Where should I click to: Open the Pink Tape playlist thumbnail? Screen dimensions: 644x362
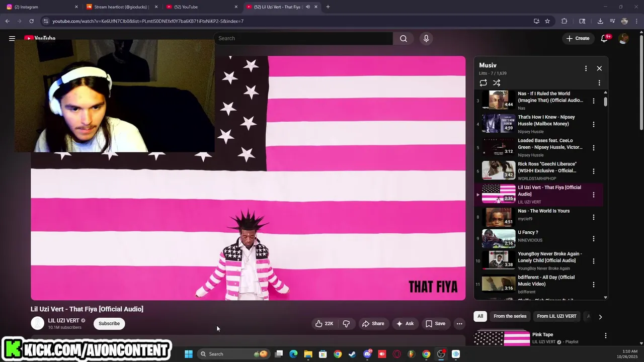502,338
